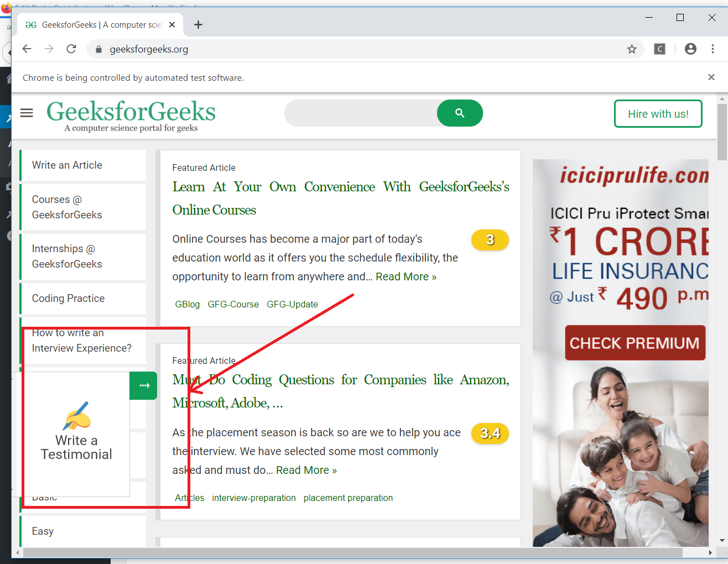Click the vertical page scrollbar thumb
The image size is (728, 564).
click(x=722, y=132)
